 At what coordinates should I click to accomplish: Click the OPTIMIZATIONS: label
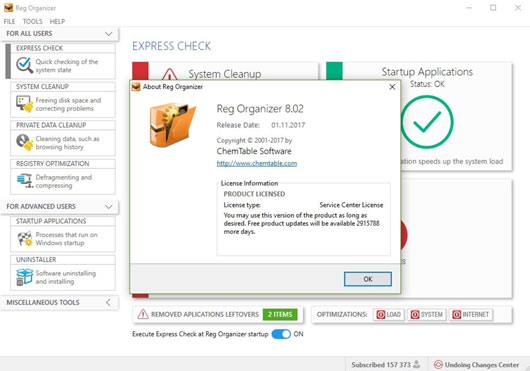tap(342, 315)
